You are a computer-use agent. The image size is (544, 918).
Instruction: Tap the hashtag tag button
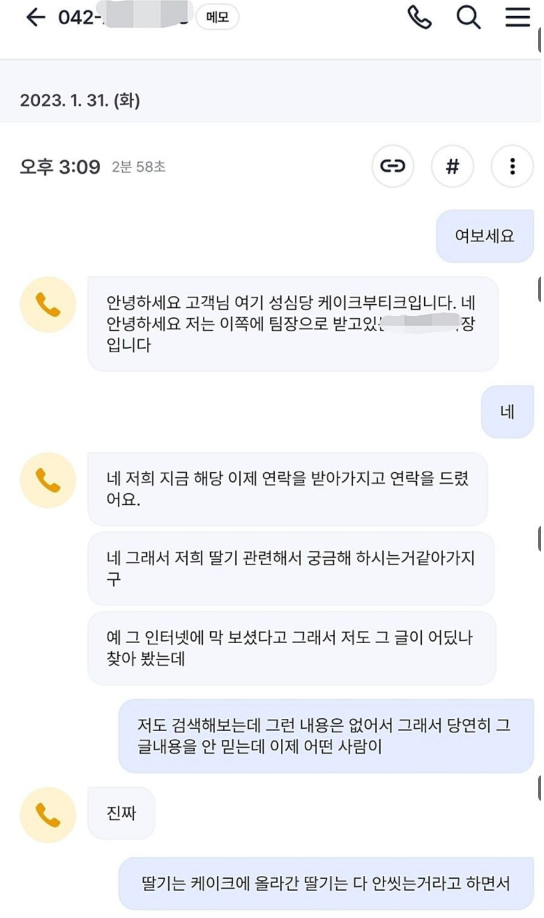click(452, 166)
